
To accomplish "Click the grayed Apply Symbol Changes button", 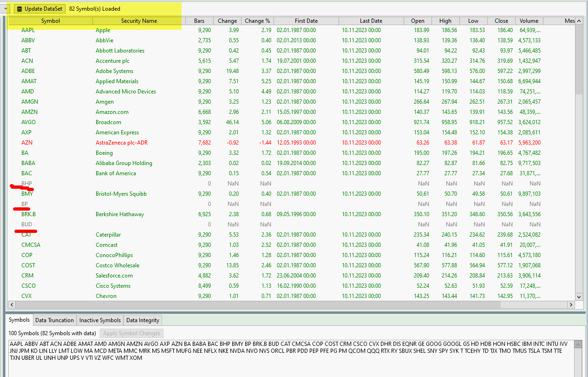I will click(131, 333).
